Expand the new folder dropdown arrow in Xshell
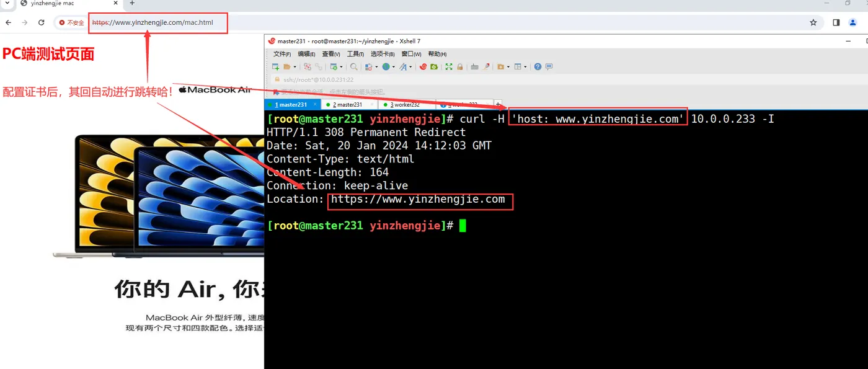Image resolution: width=868 pixels, height=369 pixels. [508, 67]
